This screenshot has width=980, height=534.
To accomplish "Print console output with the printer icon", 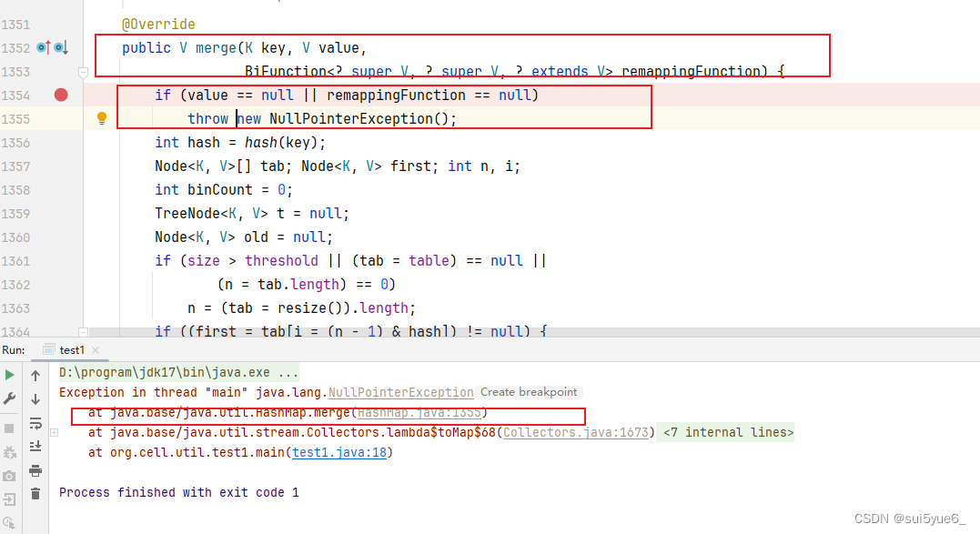I will click(34, 470).
